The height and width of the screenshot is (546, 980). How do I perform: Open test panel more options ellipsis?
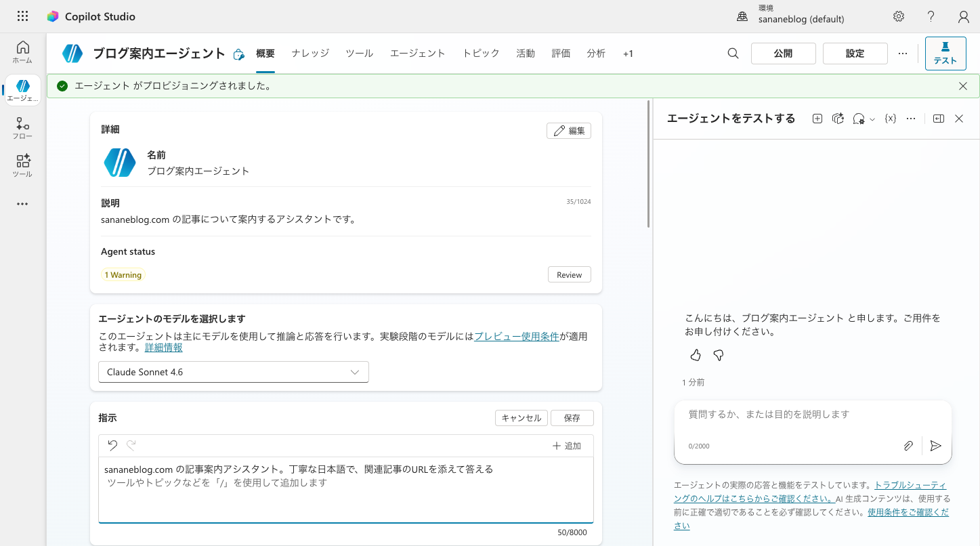tap(911, 119)
